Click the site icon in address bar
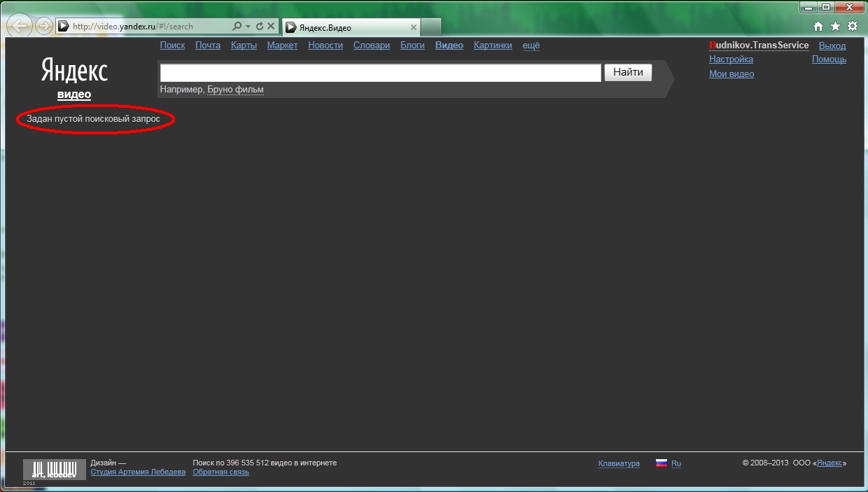Image resolution: width=868 pixels, height=492 pixels. click(x=63, y=27)
